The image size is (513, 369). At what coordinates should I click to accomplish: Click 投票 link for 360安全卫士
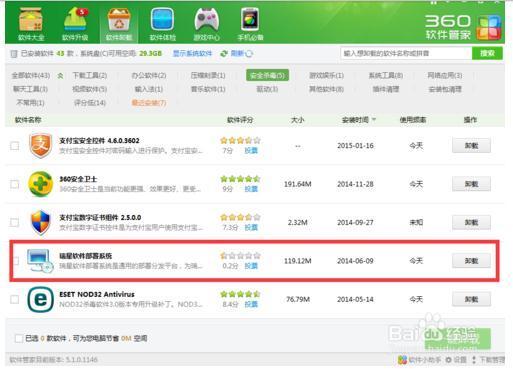click(x=251, y=189)
